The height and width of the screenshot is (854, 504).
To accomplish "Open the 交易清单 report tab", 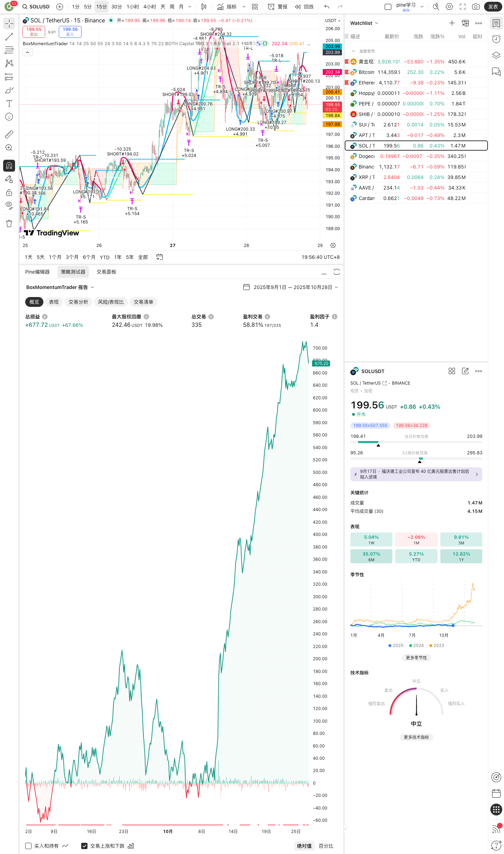I will (x=143, y=302).
